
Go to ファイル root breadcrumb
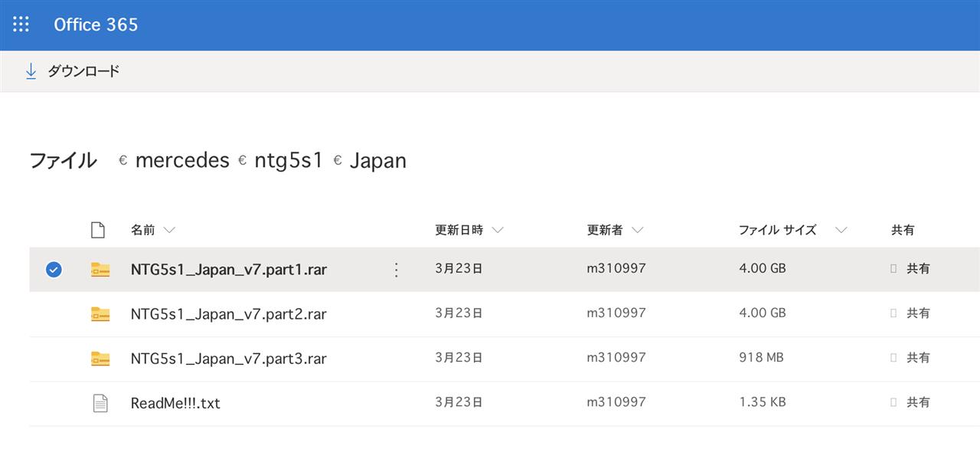point(63,160)
